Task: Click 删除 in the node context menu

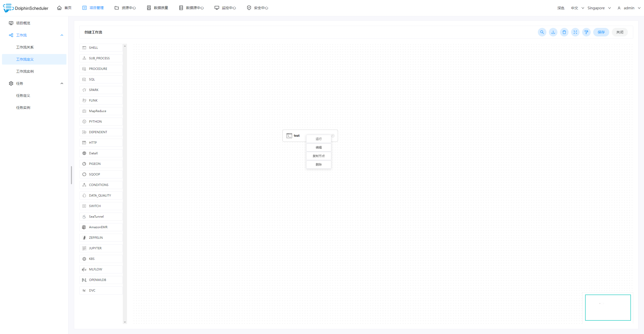Action: (x=318, y=165)
